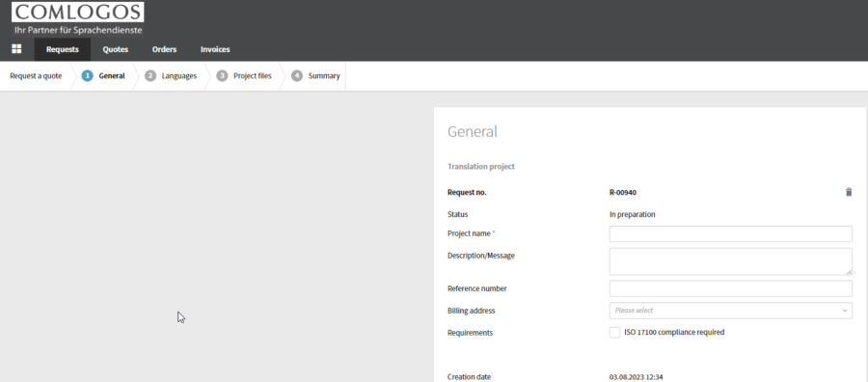The height and width of the screenshot is (382, 868).
Task: Open the Quotes tab
Action: [x=115, y=49]
